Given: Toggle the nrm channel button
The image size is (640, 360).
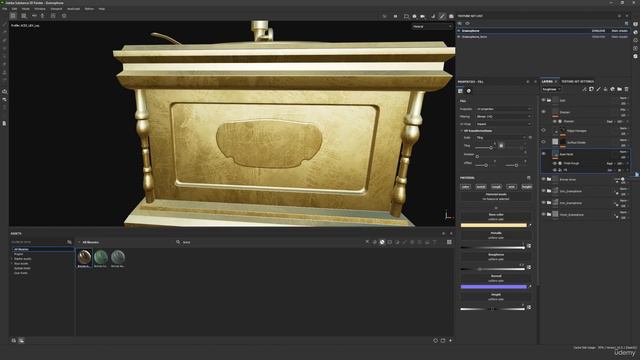Looking at the screenshot, I should click(511, 187).
